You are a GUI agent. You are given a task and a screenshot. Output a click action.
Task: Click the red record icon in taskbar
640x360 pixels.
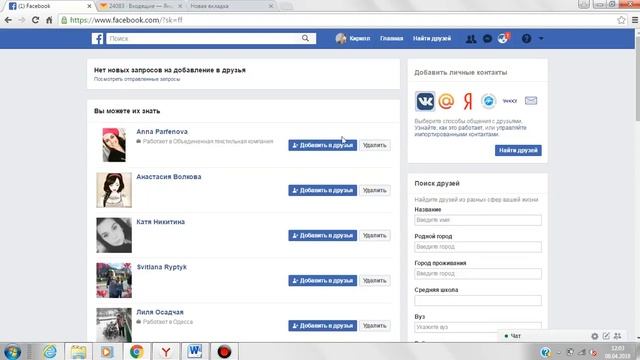(x=224, y=351)
